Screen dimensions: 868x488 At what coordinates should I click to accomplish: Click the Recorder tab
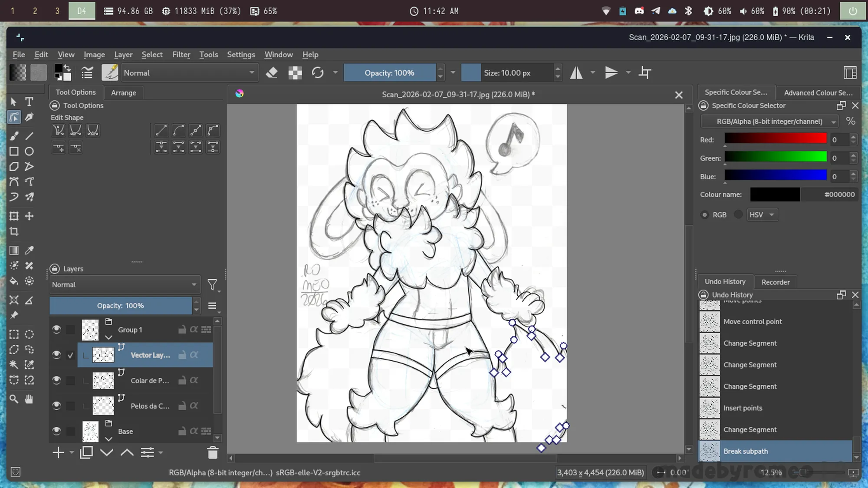(x=775, y=282)
